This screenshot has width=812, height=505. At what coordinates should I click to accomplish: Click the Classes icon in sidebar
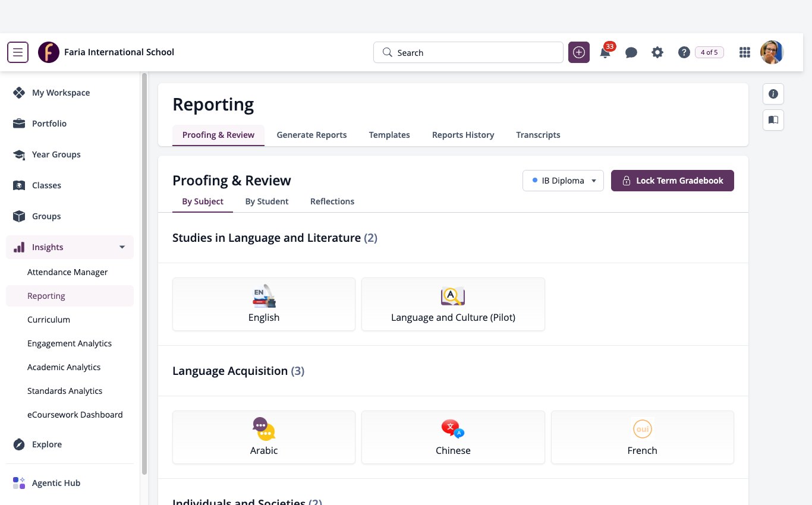coord(19,185)
